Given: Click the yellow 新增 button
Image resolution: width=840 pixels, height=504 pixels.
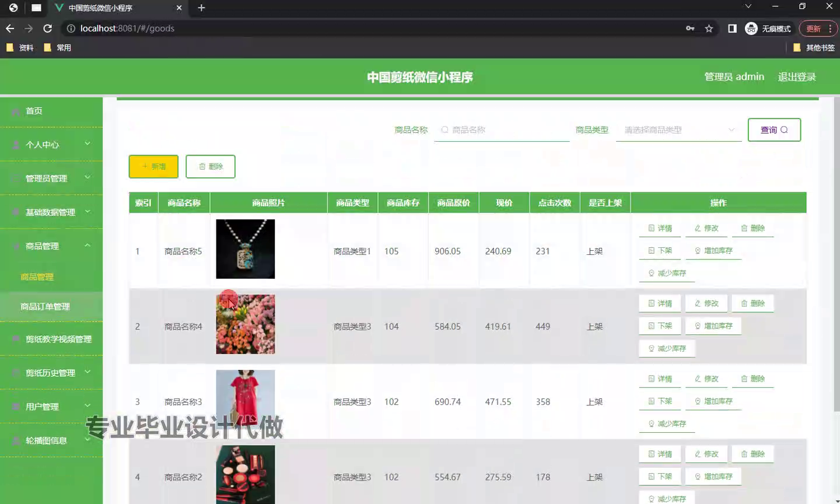Looking at the screenshot, I should 153,166.
